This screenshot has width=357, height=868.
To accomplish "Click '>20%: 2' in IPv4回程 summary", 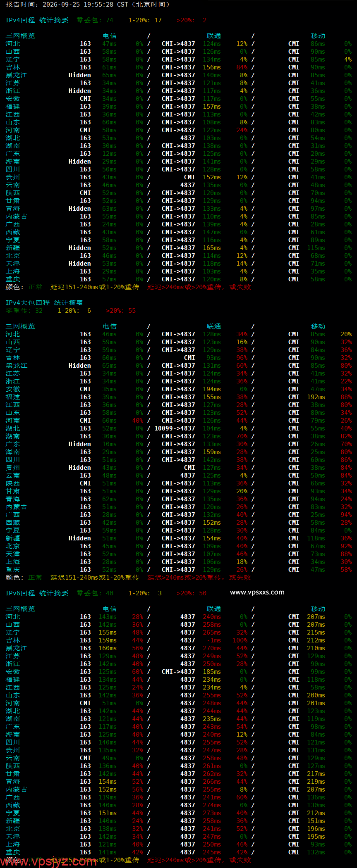I will pyautogui.click(x=192, y=20).
